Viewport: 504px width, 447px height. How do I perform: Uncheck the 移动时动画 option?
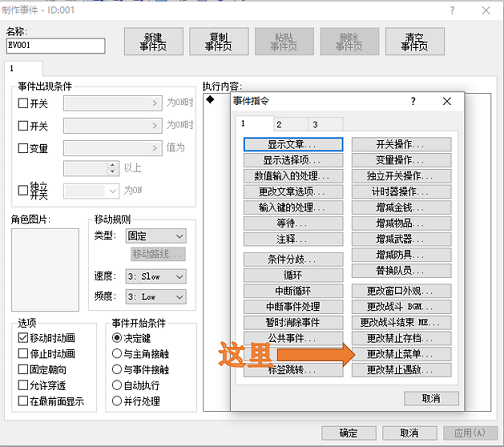coord(23,338)
